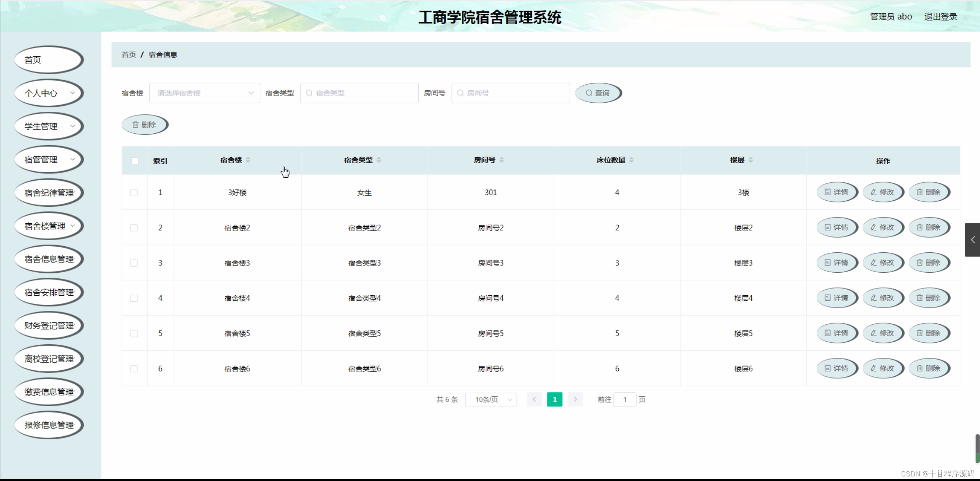Expand the collapsed right-side panel arrow
The height and width of the screenshot is (481, 980).
[x=972, y=240]
